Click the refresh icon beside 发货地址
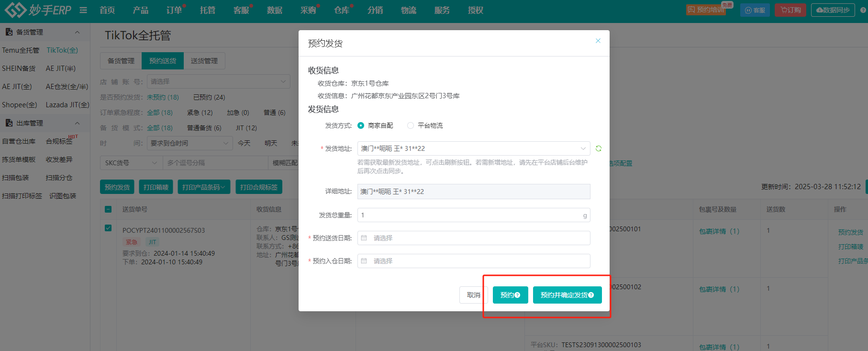The height and width of the screenshot is (351, 868). [x=599, y=148]
